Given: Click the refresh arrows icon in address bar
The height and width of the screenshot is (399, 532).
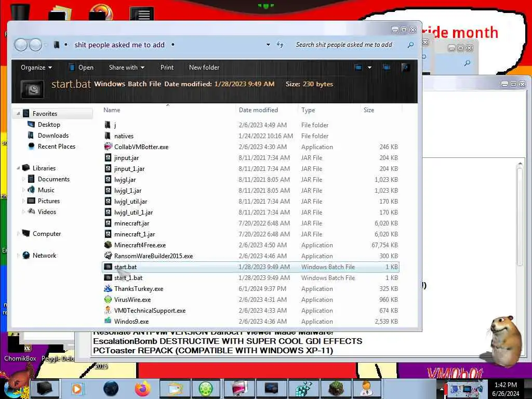Looking at the screenshot, I should [280, 45].
